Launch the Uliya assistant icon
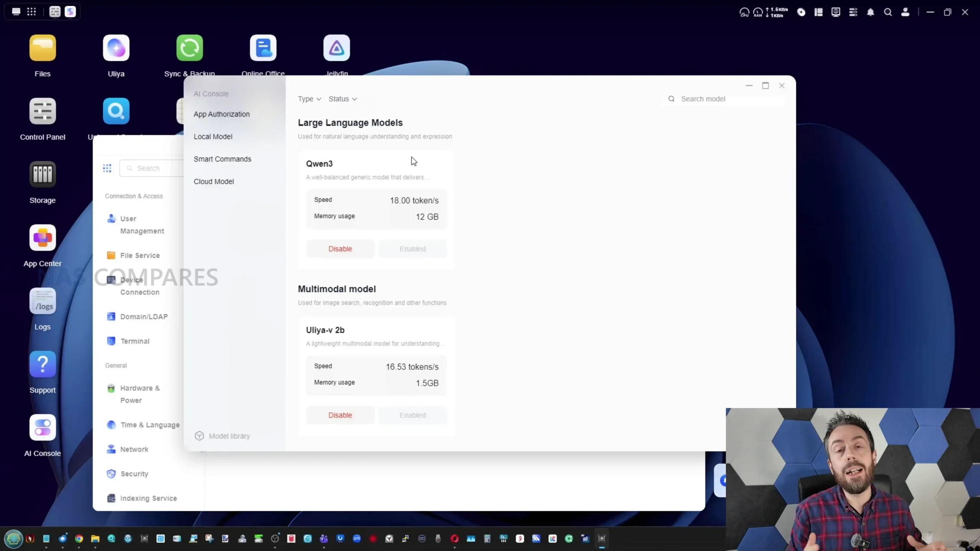 [x=116, y=48]
